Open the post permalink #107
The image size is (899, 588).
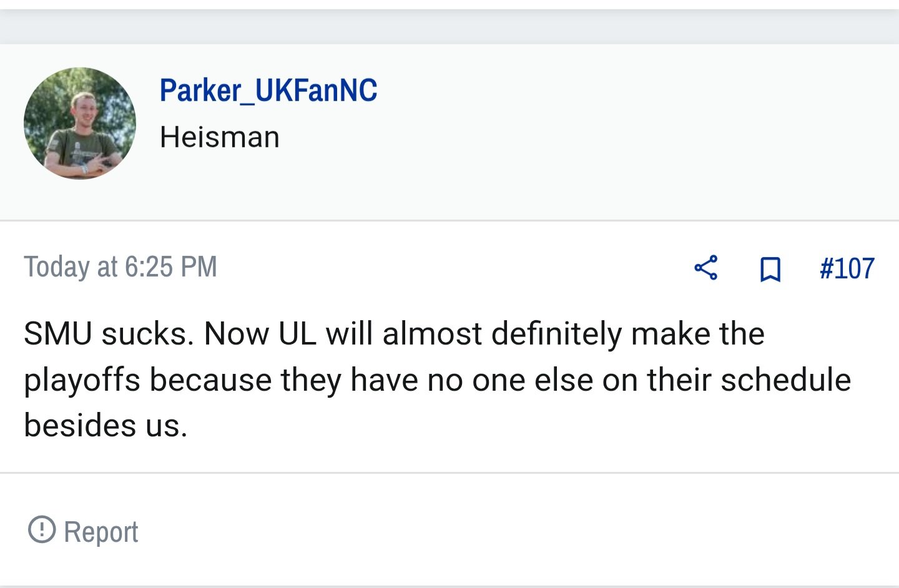(847, 268)
